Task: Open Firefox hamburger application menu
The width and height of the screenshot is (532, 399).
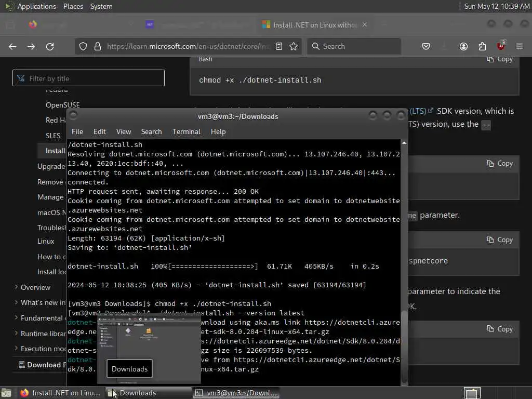Action: 520,46
